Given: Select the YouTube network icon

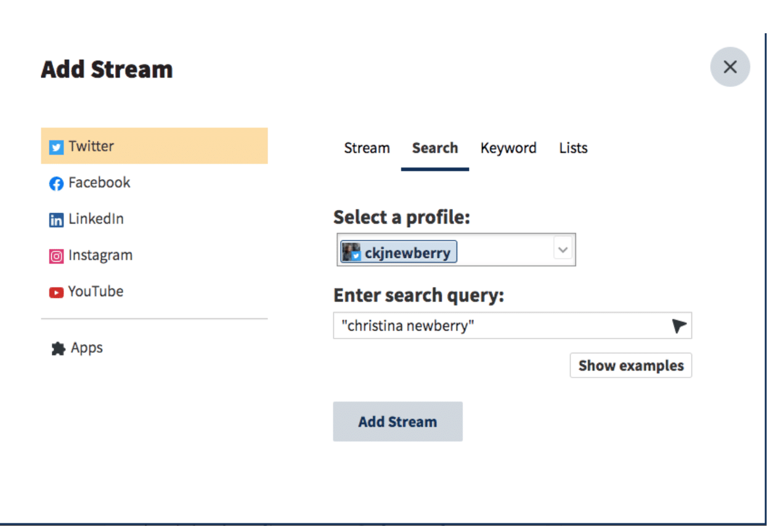Looking at the screenshot, I should pyautogui.click(x=56, y=292).
